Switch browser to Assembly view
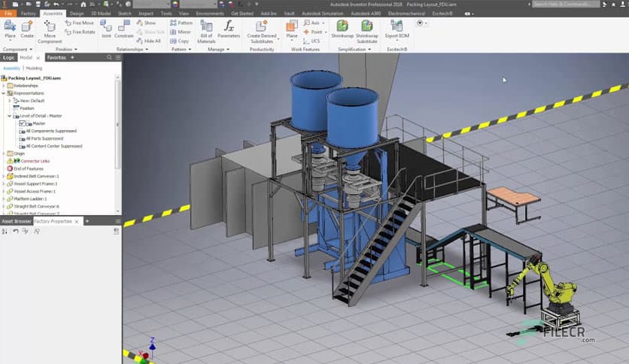This screenshot has height=364, width=629. [11, 68]
